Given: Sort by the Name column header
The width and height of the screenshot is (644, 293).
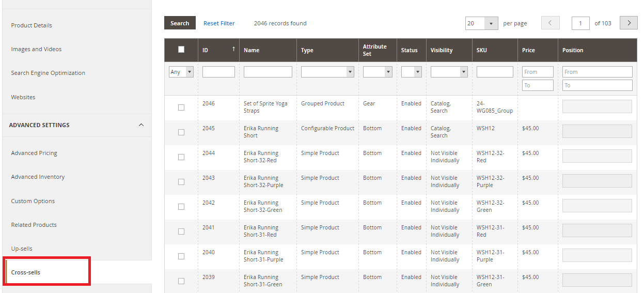Looking at the screenshot, I should click(x=252, y=50).
